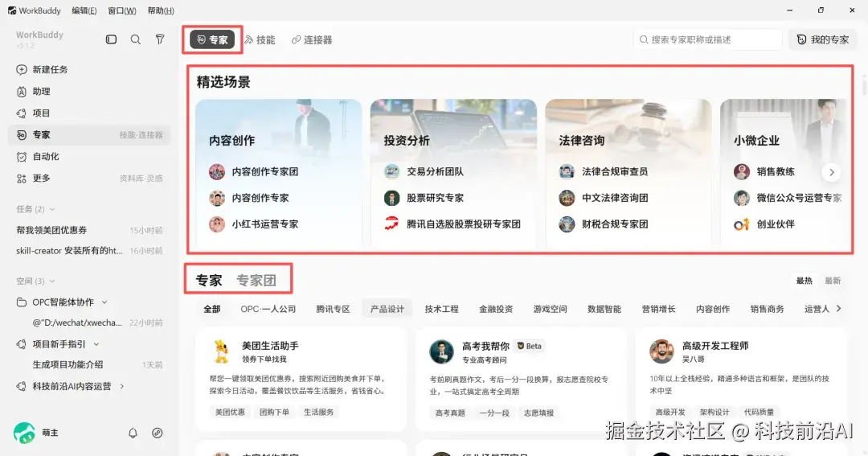Show more category tabs arrow after 运营人
This screenshot has width=868, height=456.
coord(838,309)
